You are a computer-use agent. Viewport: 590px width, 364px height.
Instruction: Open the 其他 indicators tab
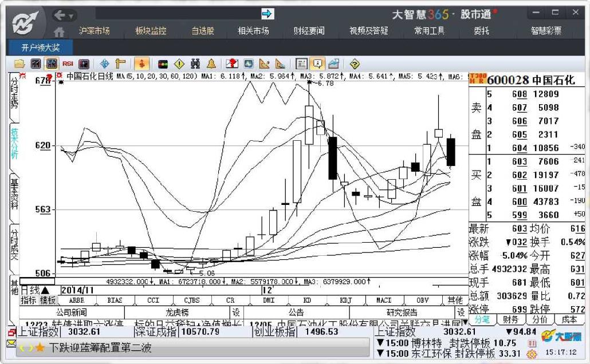[455, 300]
